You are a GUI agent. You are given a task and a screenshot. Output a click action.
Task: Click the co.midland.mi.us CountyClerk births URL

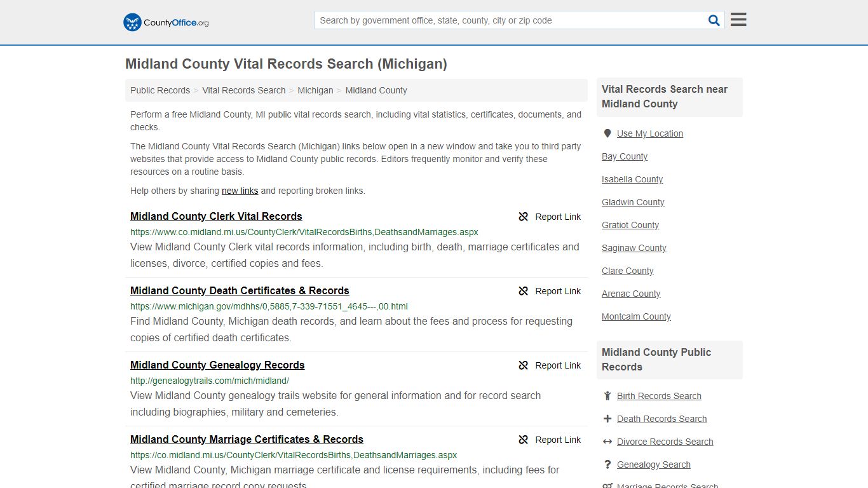[x=304, y=232]
